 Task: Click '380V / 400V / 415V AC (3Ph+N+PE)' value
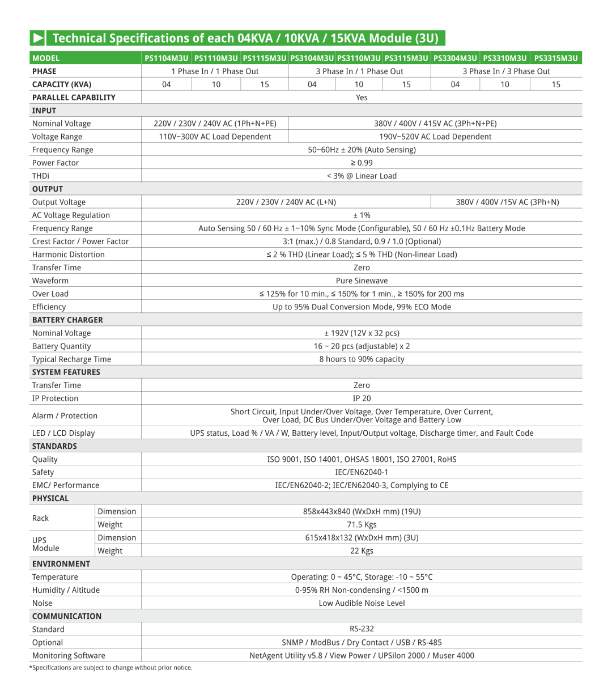[x=435, y=124]
